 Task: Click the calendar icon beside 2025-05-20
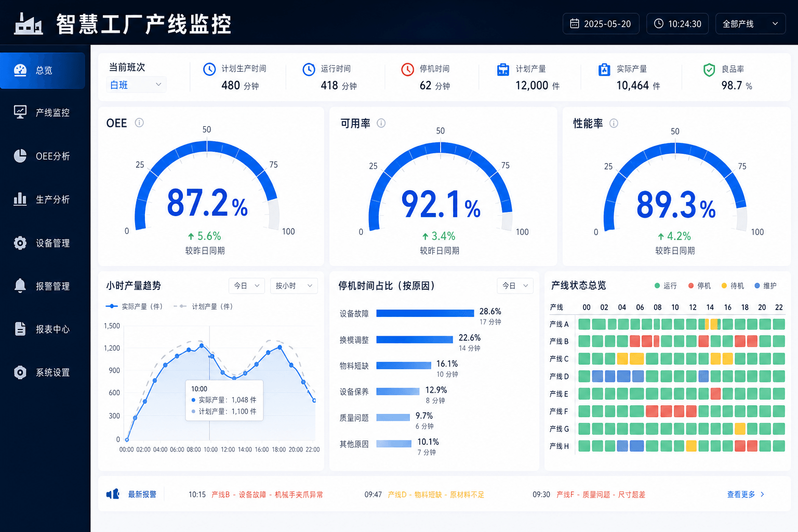coord(575,23)
